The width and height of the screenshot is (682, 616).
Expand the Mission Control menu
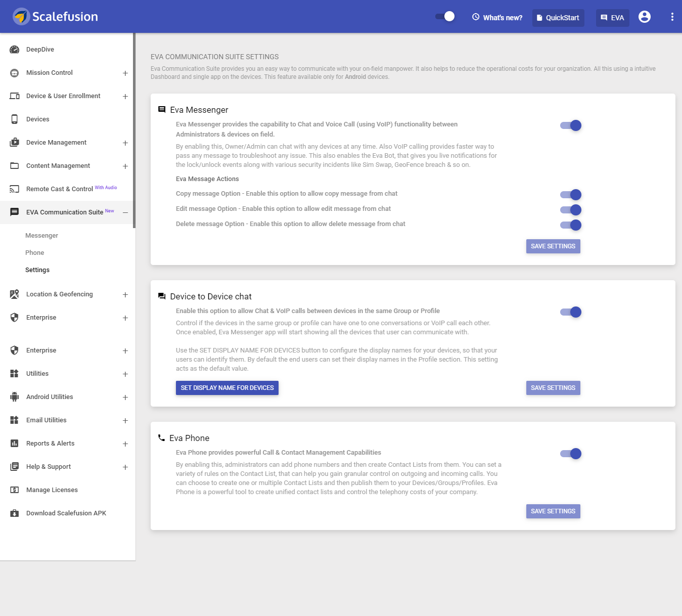(125, 73)
